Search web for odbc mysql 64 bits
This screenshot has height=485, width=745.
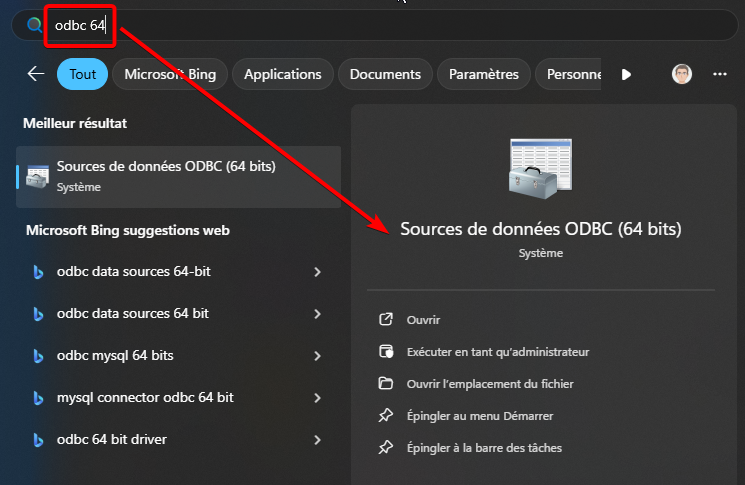(115, 355)
